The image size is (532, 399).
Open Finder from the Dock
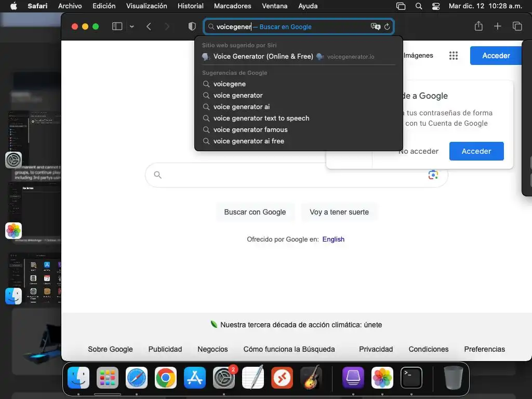point(78,377)
